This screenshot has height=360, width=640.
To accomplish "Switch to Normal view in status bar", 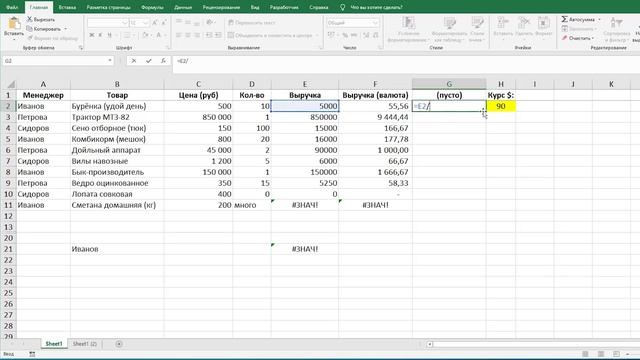I will tap(585, 354).
